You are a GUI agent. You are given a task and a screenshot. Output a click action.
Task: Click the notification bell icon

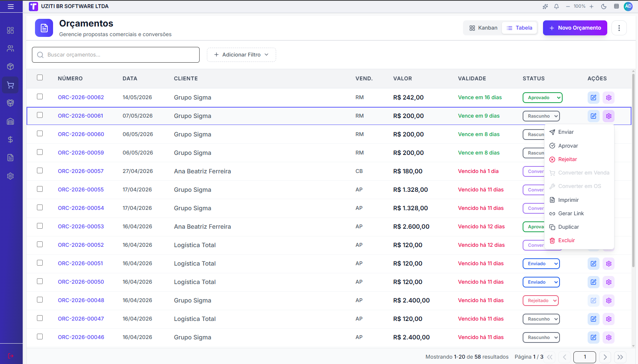point(556,7)
